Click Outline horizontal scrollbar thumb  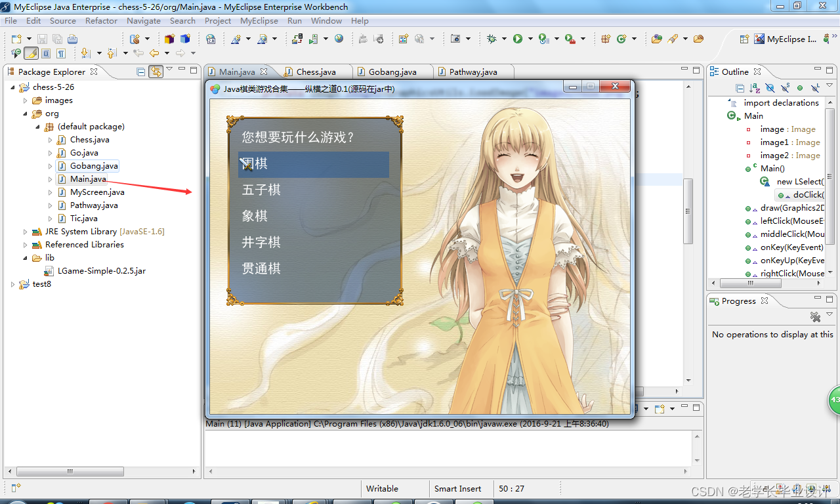[x=751, y=283]
